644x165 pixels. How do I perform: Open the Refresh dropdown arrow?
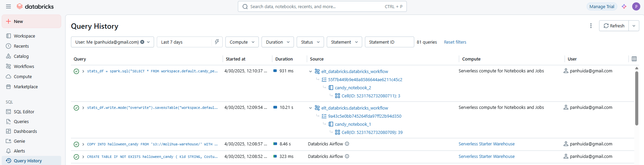[634, 26]
